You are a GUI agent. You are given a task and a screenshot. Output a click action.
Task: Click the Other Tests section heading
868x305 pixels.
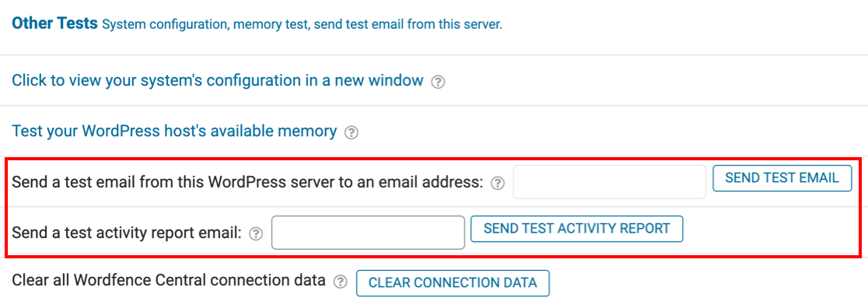coord(54,24)
